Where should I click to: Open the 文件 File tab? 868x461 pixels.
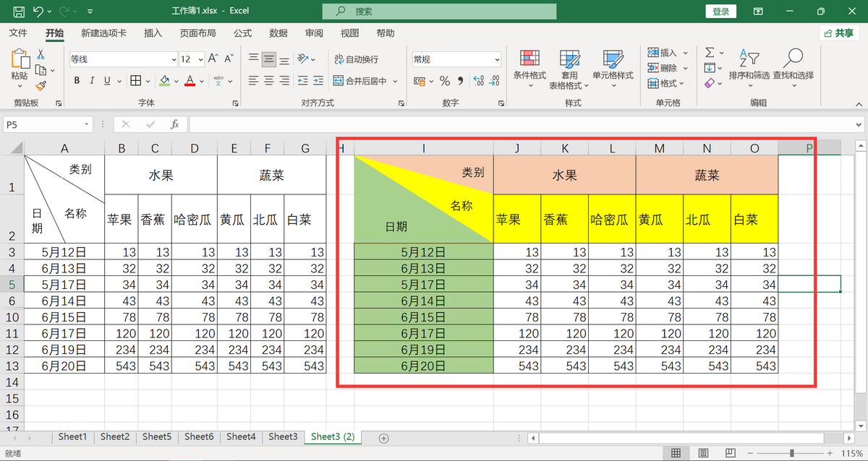coord(18,33)
